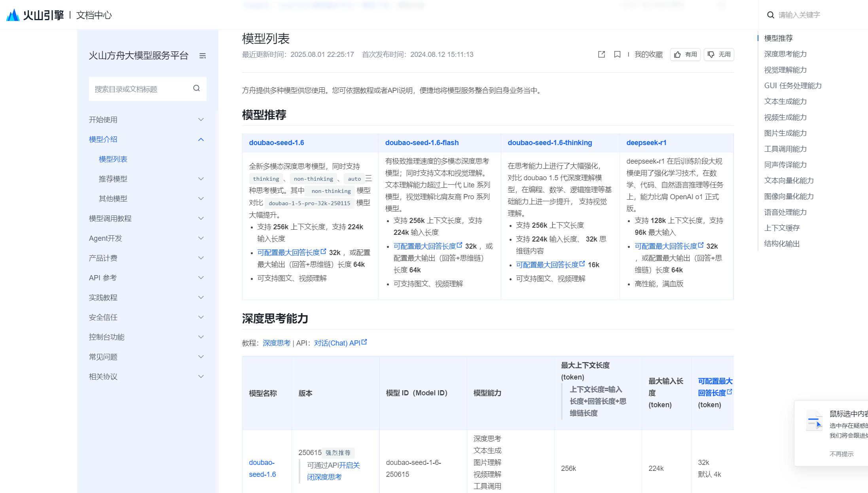Image resolution: width=868 pixels, height=493 pixels.
Task: Open the doubao-seed-1.6-flash model link
Action: point(422,143)
